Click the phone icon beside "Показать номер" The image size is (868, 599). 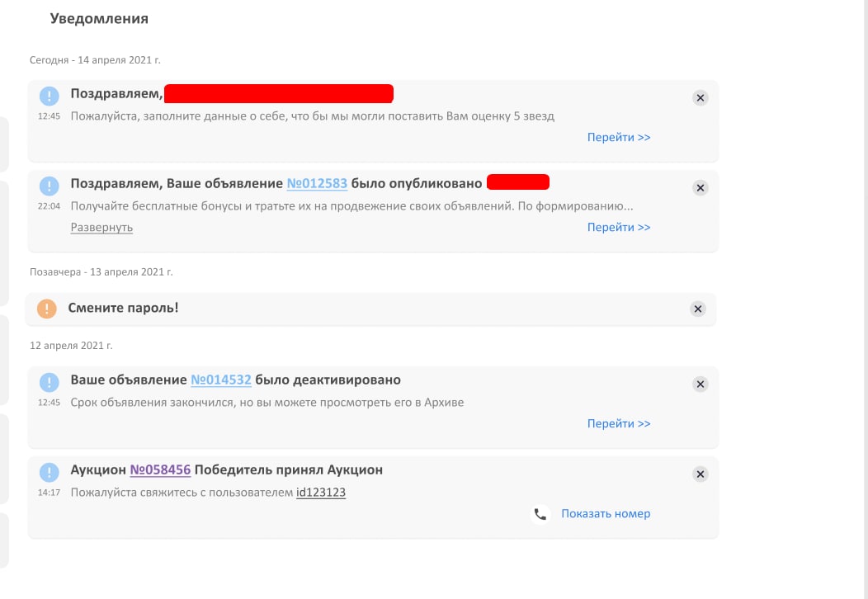click(540, 514)
